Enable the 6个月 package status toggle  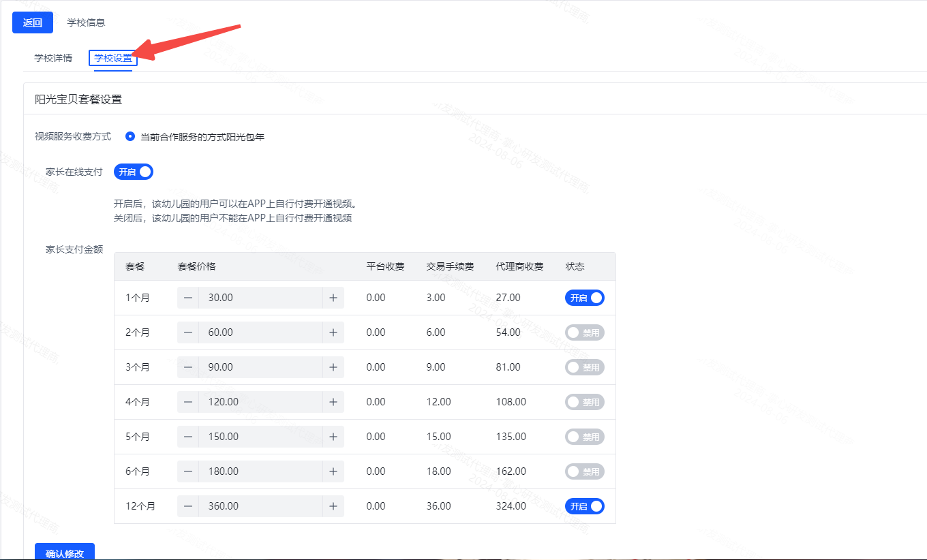(x=584, y=471)
